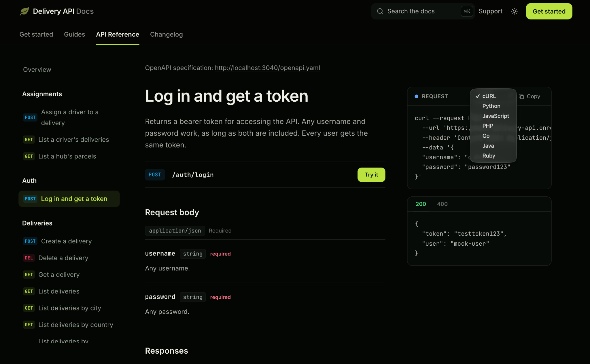The height and width of the screenshot is (364, 590).
Task: Show the 200 response example
Action: [421, 204]
